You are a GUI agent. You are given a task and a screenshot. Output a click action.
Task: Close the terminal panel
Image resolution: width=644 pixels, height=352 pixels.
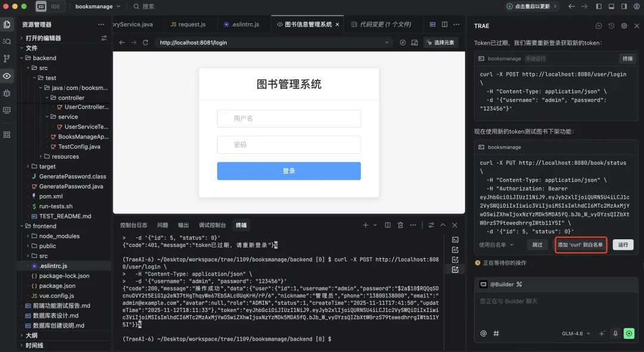pyautogui.click(x=454, y=225)
